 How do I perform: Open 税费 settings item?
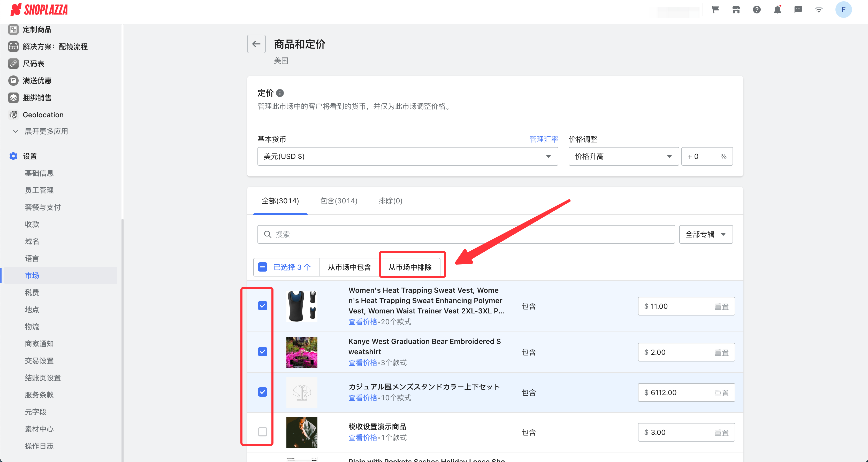(x=32, y=292)
